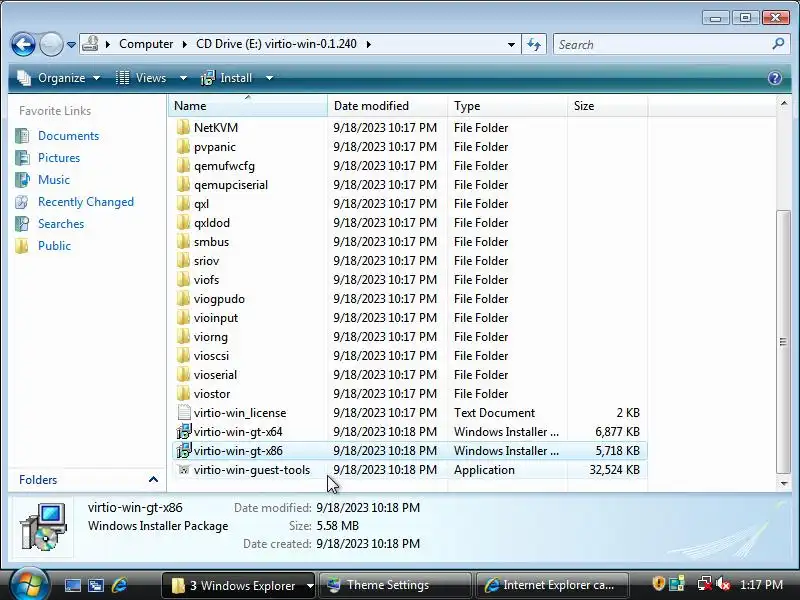Viewport: 800px width, 600px height.
Task: Open the address bar history dropdown
Action: point(511,44)
